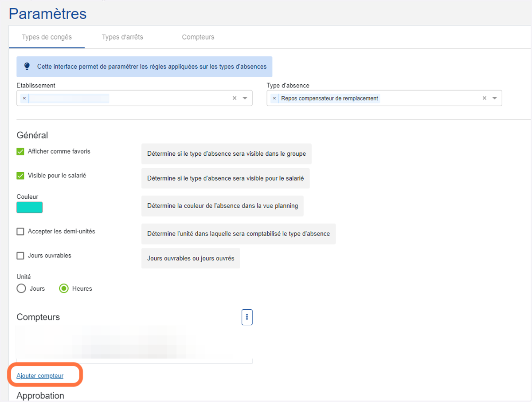Click inside the Type d'absence field

[384, 99]
